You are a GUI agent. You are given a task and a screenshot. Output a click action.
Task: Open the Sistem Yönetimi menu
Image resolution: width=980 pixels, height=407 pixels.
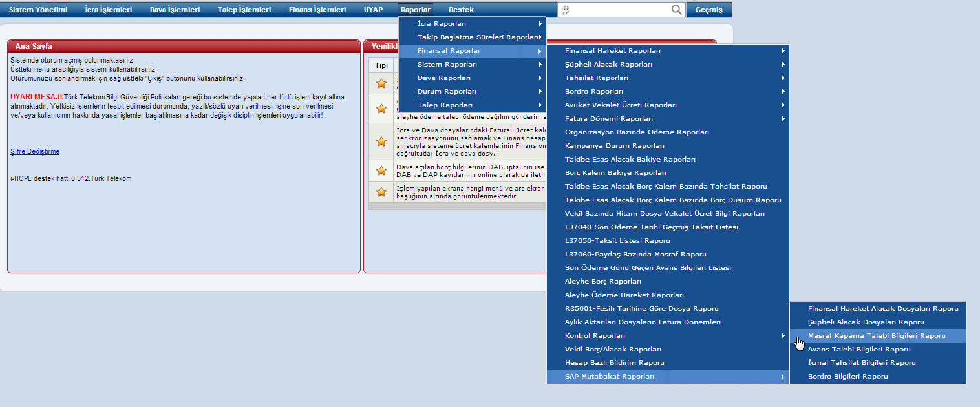(38, 10)
